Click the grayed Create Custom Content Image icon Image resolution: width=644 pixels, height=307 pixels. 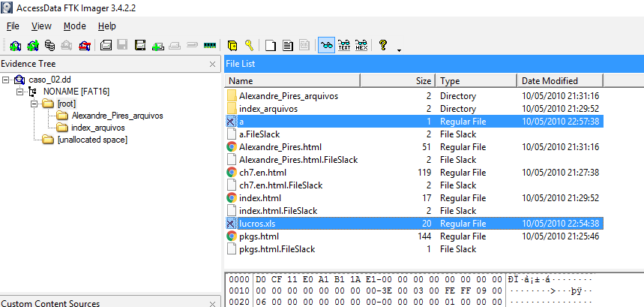pyautogui.click(x=175, y=46)
